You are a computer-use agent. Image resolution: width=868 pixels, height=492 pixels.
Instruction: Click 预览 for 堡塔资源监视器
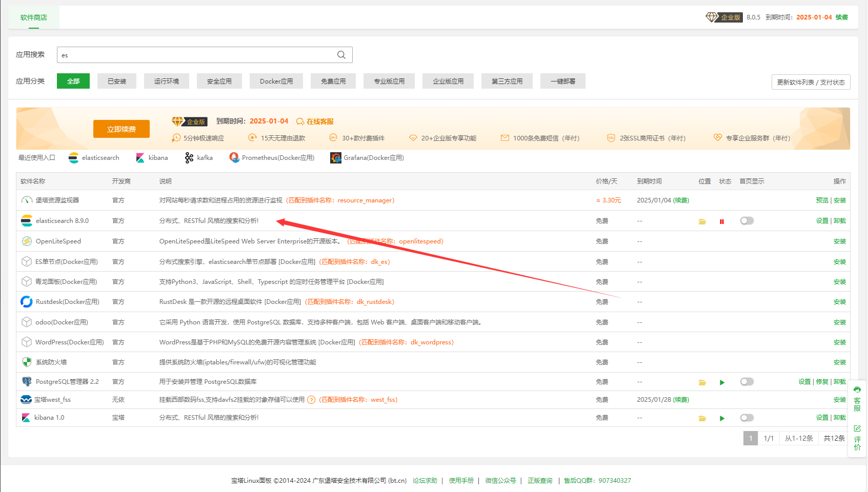click(822, 200)
